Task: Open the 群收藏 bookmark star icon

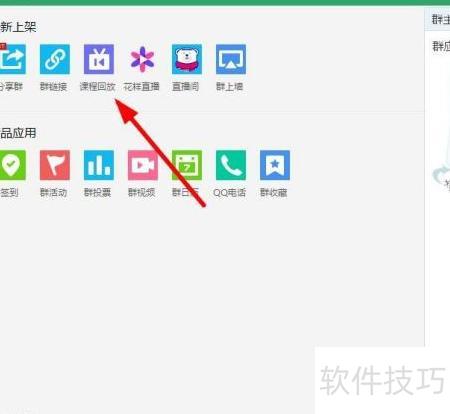Action: [x=275, y=165]
